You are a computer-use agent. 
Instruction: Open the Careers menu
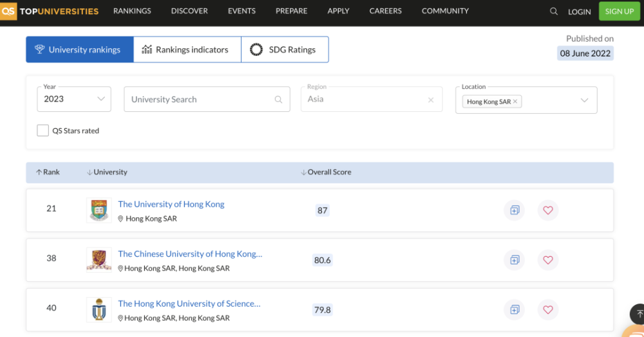tap(385, 11)
